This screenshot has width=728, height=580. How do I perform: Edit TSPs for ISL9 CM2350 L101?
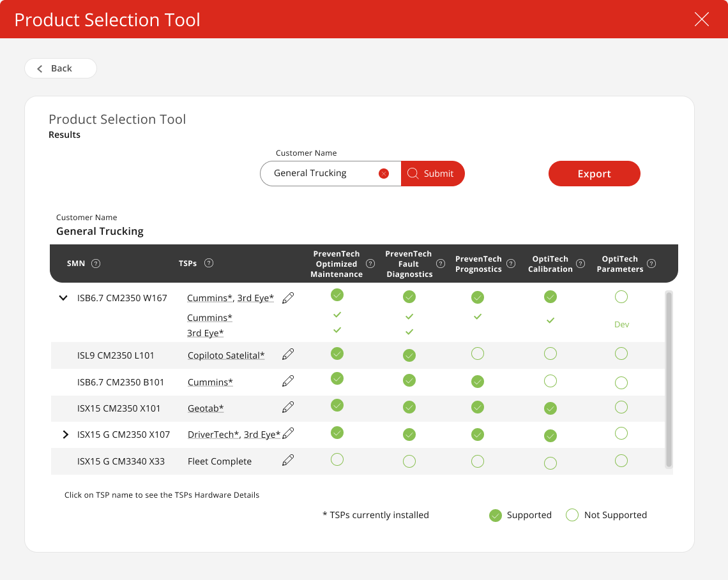[x=288, y=355]
